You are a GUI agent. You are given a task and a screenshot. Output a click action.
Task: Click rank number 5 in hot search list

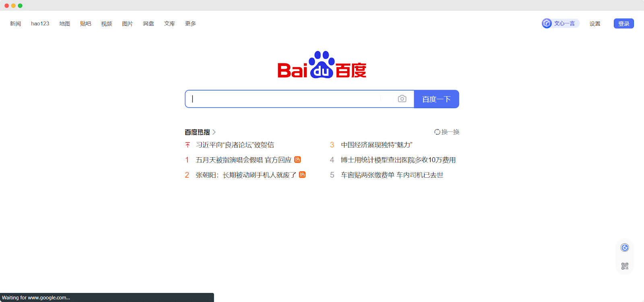tap(332, 175)
